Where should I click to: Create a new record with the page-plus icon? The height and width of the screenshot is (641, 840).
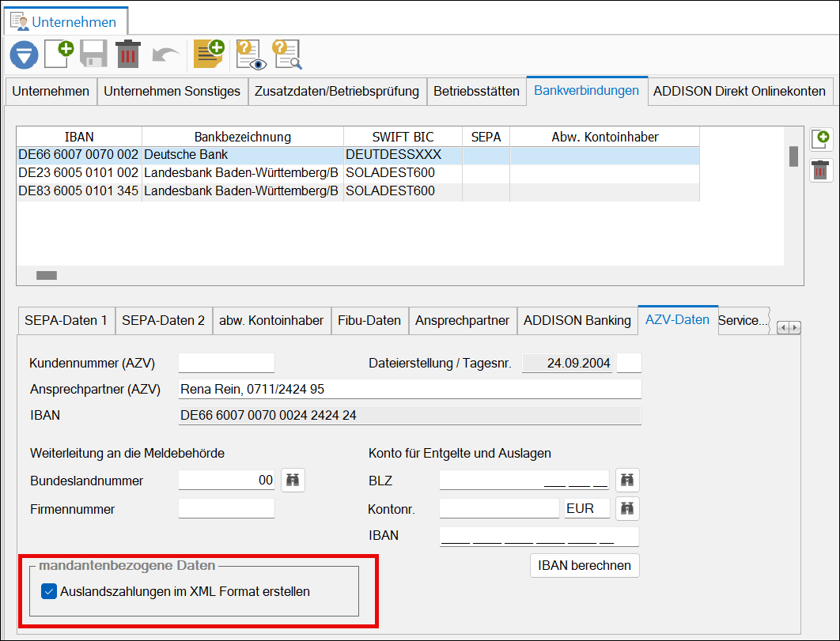pyautogui.click(x=59, y=54)
